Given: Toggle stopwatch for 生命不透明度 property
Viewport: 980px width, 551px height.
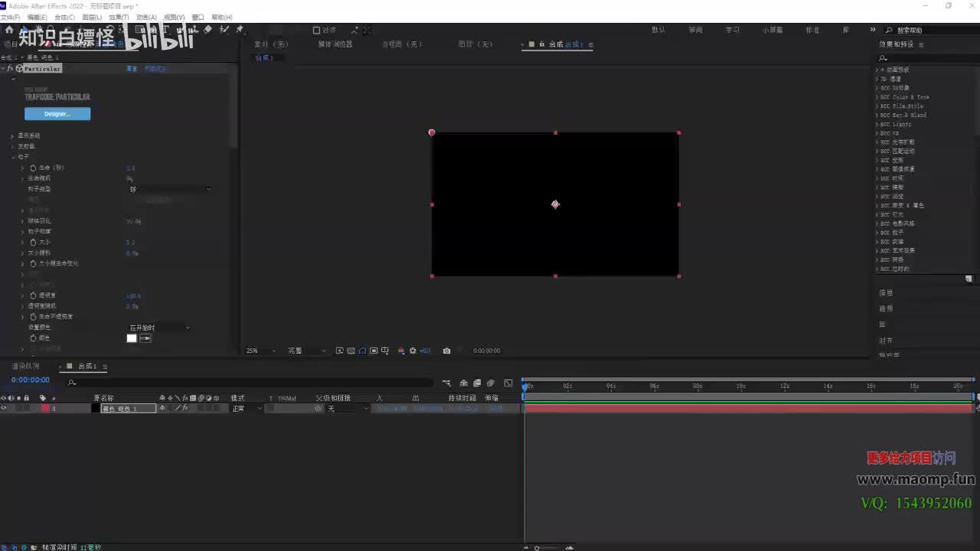Looking at the screenshot, I should click(x=33, y=316).
